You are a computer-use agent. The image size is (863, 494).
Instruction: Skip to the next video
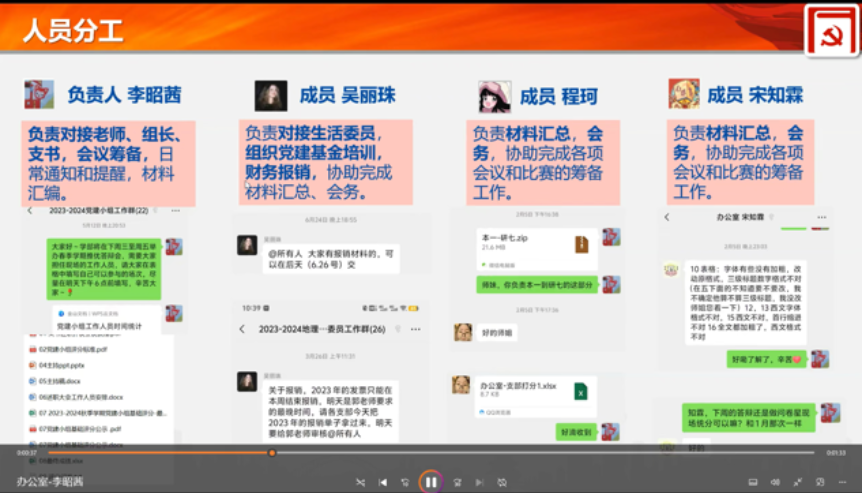click(x=477, y=482)
